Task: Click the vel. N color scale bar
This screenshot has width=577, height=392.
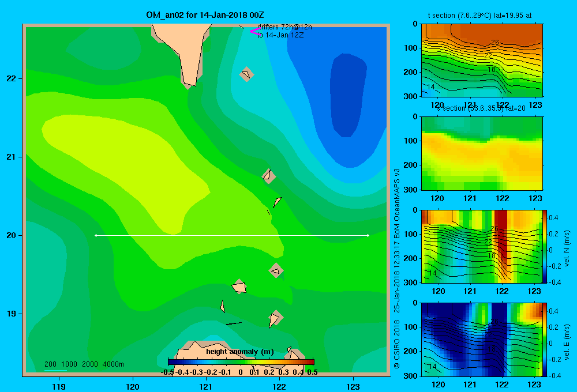Action: (545, 246)
